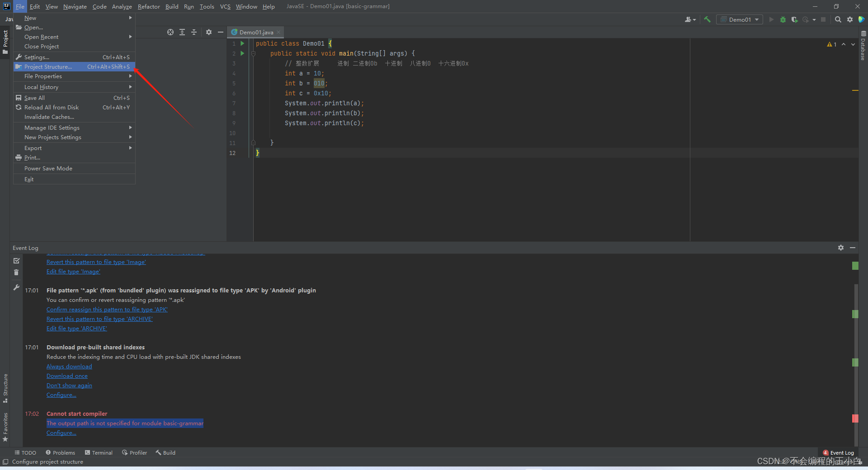Go to next highlighted error arrow
868x470 pixels.
click(x=853, y=44)
